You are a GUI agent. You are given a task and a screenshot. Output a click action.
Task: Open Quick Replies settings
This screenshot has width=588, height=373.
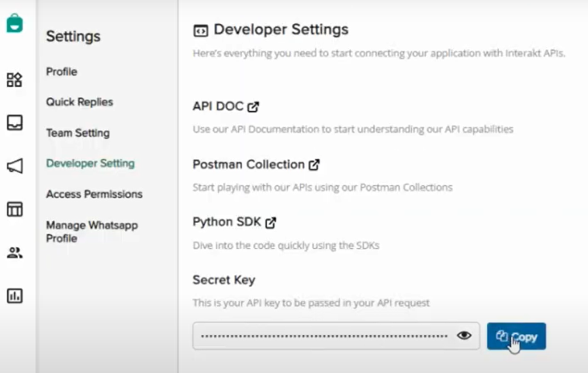click(x=79, y=102)
